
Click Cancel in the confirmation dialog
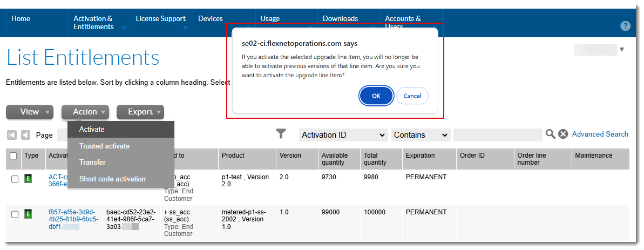coord(412,96)
